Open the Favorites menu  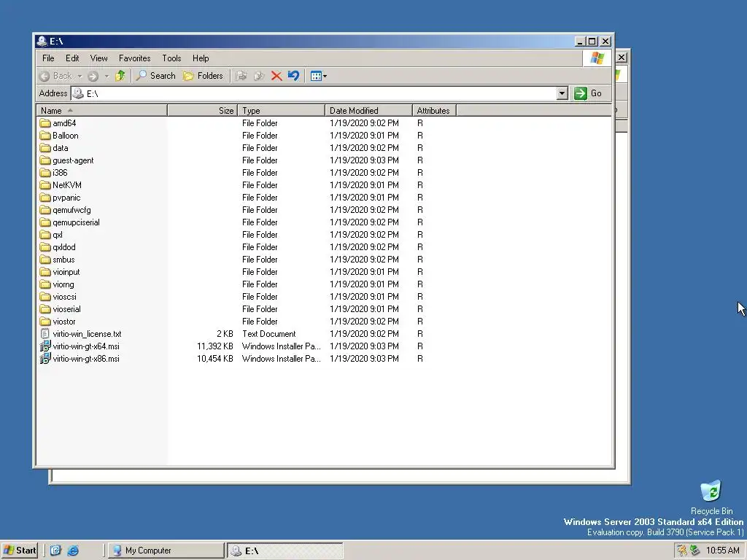click(x=134, y=58)
